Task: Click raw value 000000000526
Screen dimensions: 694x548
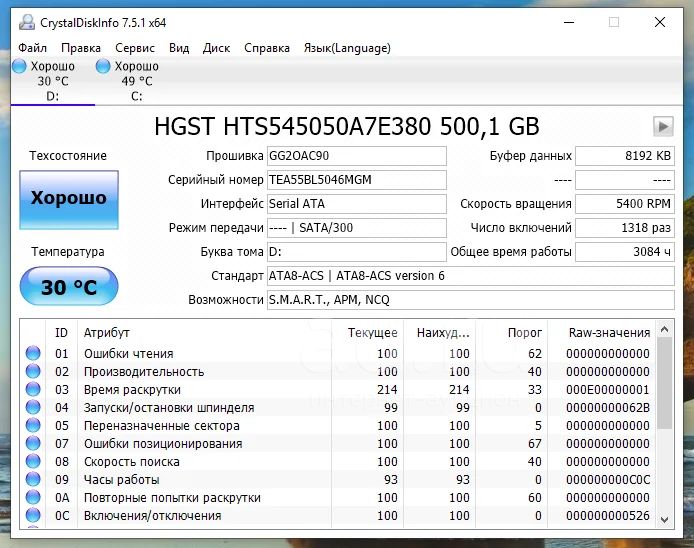Action: pos(608,516)
